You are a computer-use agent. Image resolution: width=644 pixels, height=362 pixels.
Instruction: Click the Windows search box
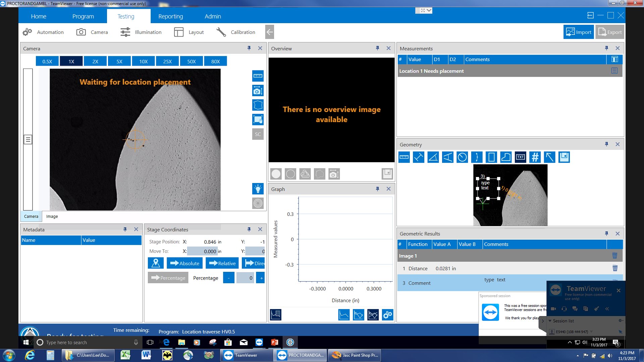[x=87, y=342]
